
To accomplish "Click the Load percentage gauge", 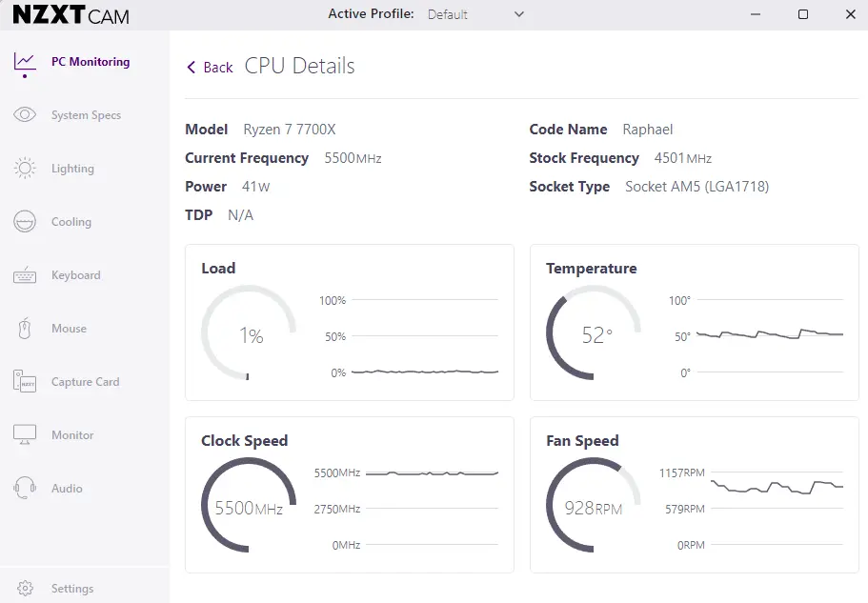I will (249, 332).
